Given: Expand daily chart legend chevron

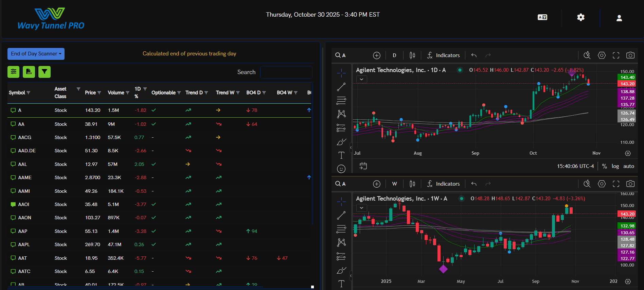Looking at the screenshot, I should [362, 79].
